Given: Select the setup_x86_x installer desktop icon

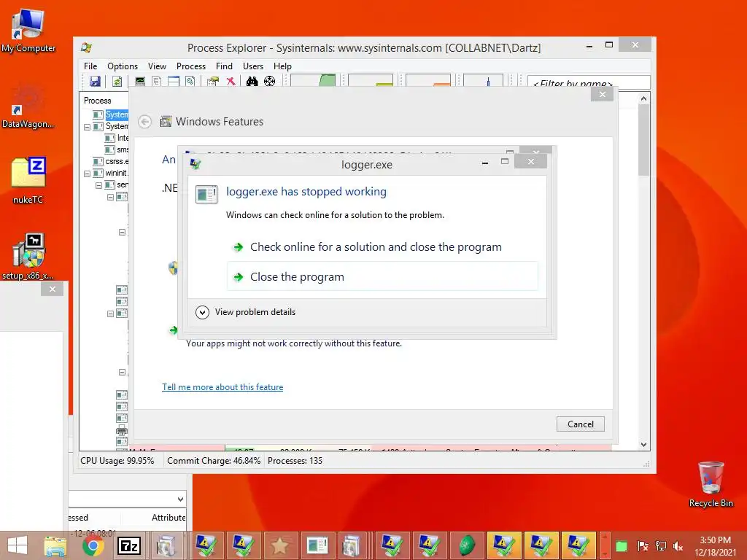Looking at the screenshot, I should point(28,256).
